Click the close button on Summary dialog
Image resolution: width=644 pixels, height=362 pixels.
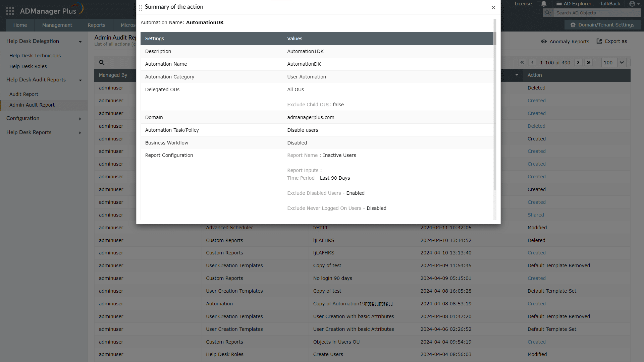494,7
